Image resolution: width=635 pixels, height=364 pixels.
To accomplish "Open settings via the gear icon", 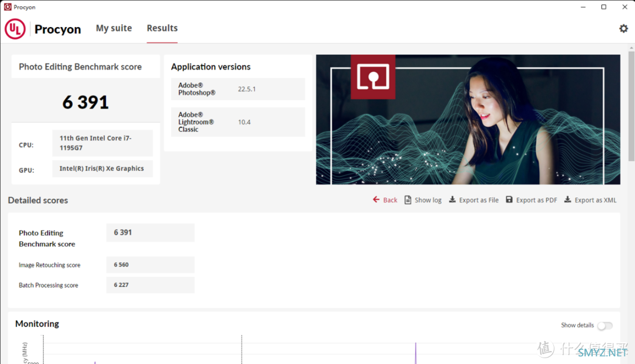I will point(623,28).
